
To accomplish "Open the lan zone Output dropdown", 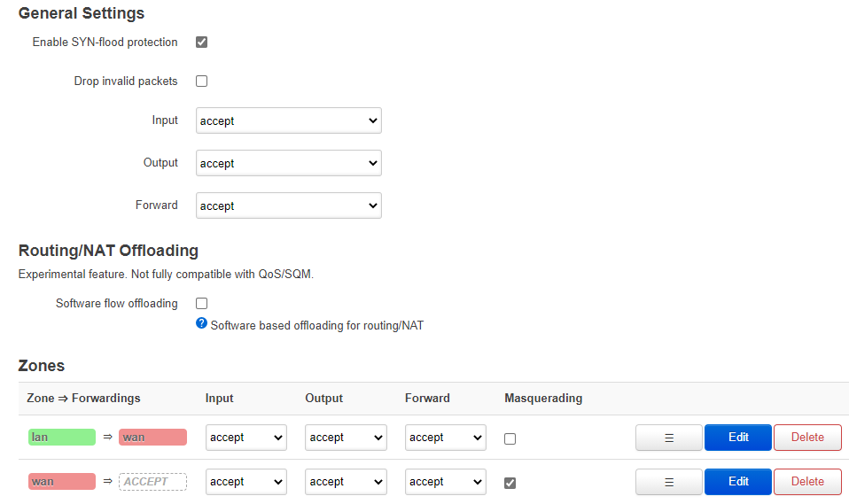I will tap(346, 438).
